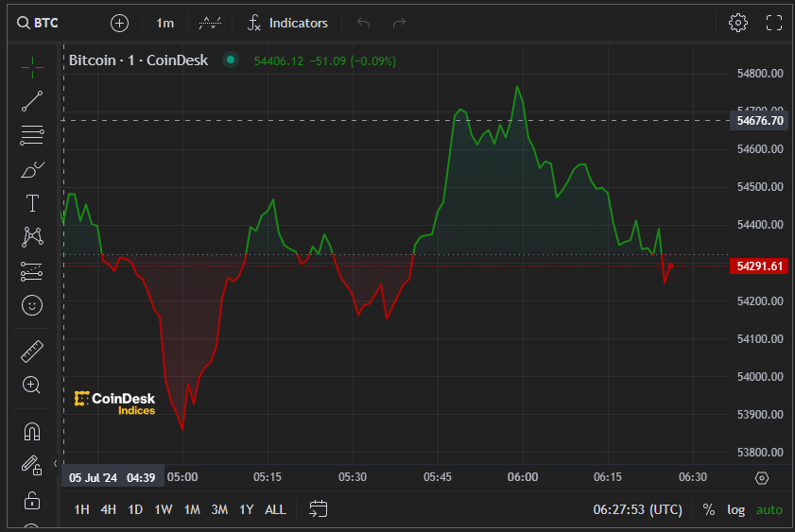The width and height of the screenshot is (795, 532).
Task: Open the 1m interval dropdown
Action: pyautogui.click(x=164, y=23)
